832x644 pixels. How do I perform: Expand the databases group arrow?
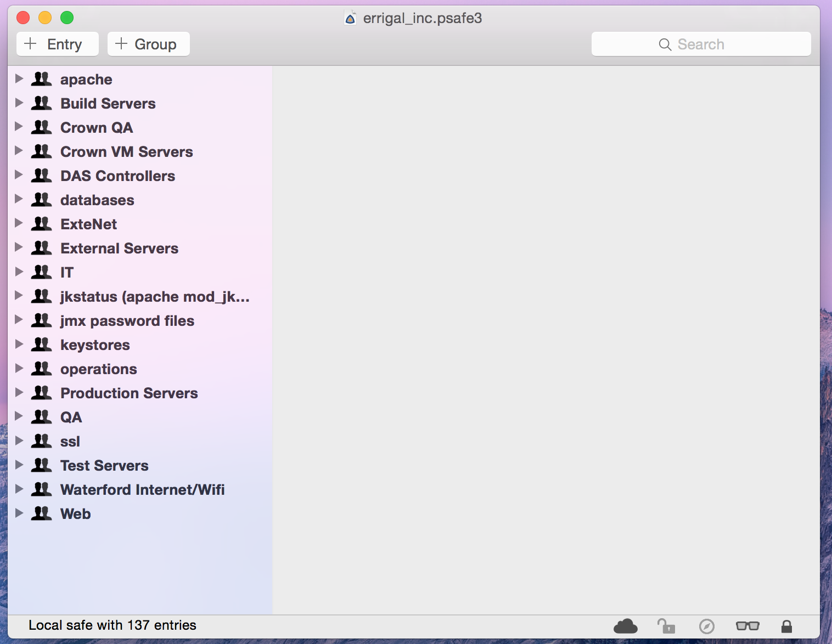[x=19, y=200]
